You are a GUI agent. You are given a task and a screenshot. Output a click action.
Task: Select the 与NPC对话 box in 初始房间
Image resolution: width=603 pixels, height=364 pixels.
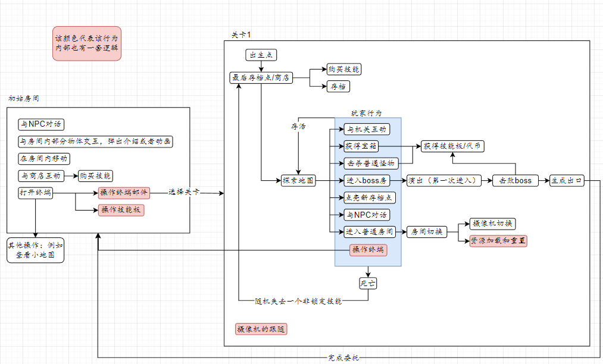click(41, 124)
